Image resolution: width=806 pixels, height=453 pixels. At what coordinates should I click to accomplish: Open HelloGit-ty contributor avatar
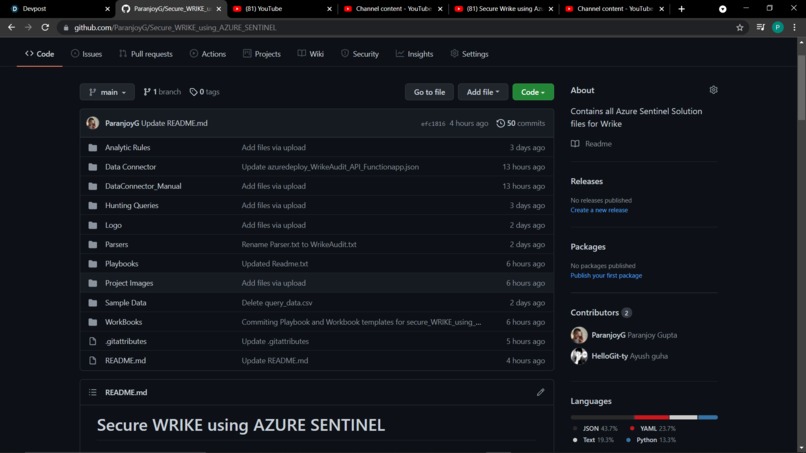(x=579, y=356)
